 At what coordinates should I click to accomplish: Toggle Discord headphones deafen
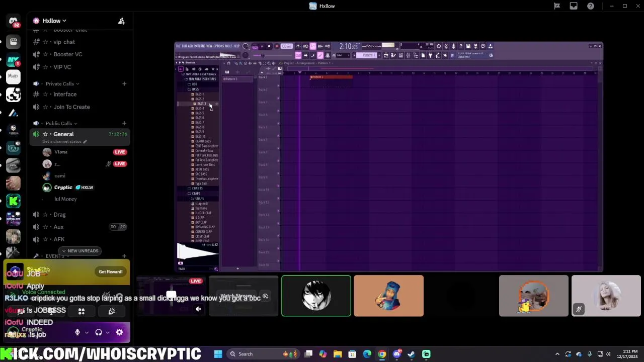coord(99,332)
